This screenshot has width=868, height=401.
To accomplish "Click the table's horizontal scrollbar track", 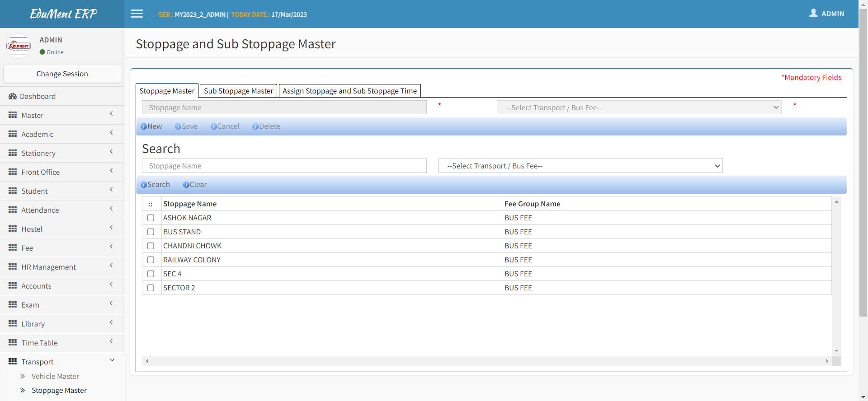I will click(486, 361).
